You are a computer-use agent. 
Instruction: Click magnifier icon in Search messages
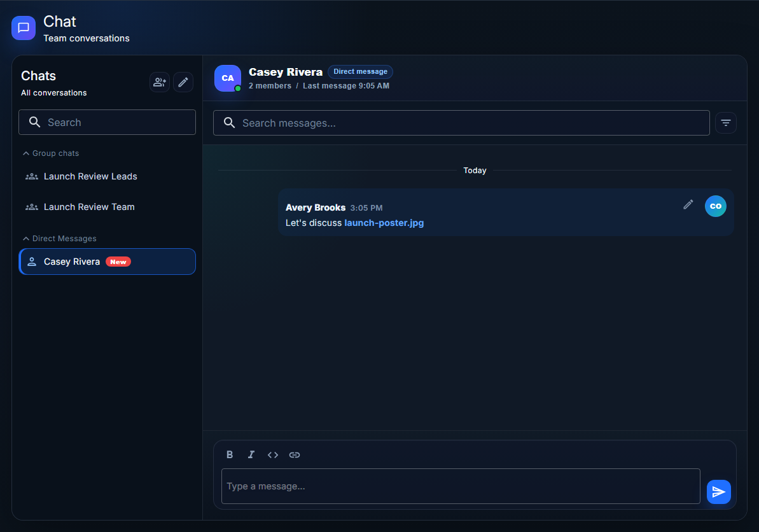pyautogui.click(x=230, y=123)
